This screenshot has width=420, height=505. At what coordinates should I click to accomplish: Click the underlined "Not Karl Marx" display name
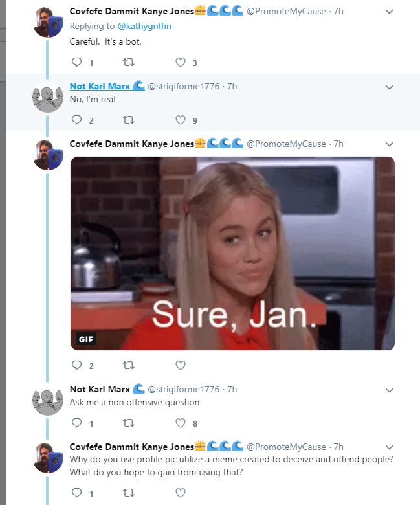[100, 86]
